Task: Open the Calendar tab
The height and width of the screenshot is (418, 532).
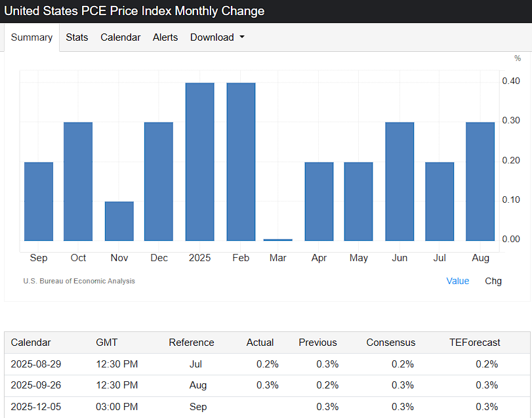Action: click(120, 37)
